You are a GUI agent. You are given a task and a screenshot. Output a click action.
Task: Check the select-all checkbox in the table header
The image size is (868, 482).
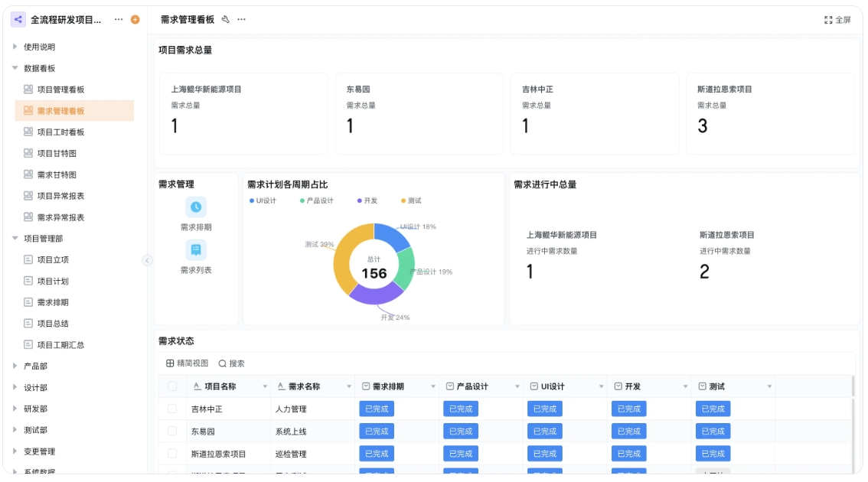pos(172,386)
